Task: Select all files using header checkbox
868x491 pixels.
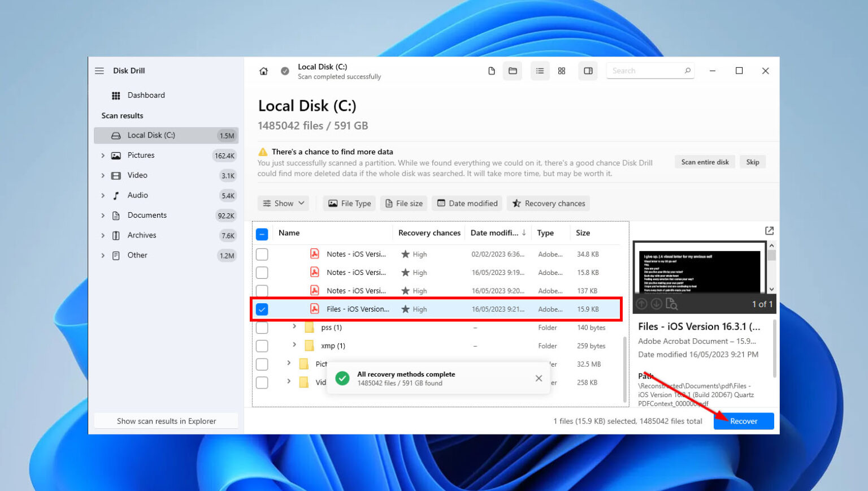Action: point(262,232)
